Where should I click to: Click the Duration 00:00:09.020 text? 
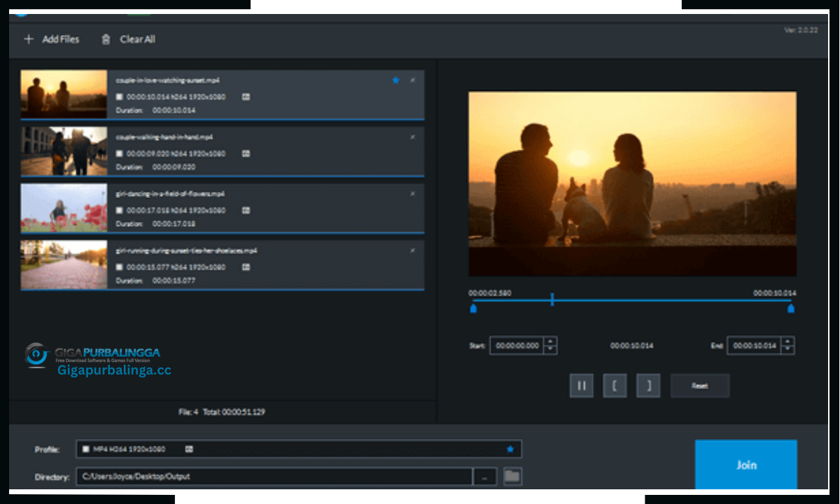[x=155, y=167]
